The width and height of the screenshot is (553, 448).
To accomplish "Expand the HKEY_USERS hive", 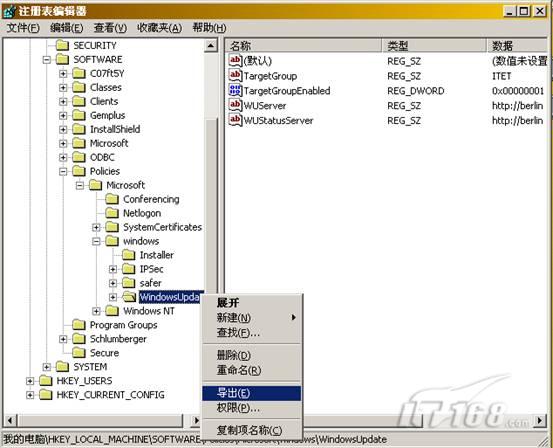I will [x=30, y=381].
